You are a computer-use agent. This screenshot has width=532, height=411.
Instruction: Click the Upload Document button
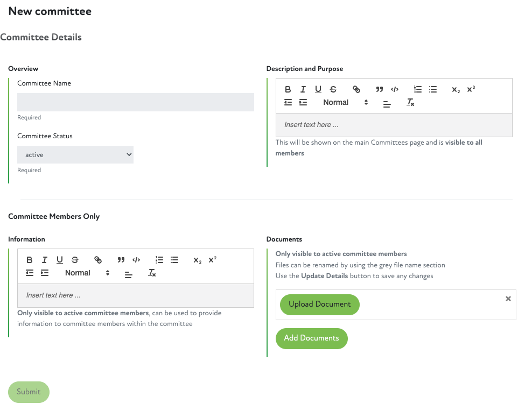click(x=319, y=304)
